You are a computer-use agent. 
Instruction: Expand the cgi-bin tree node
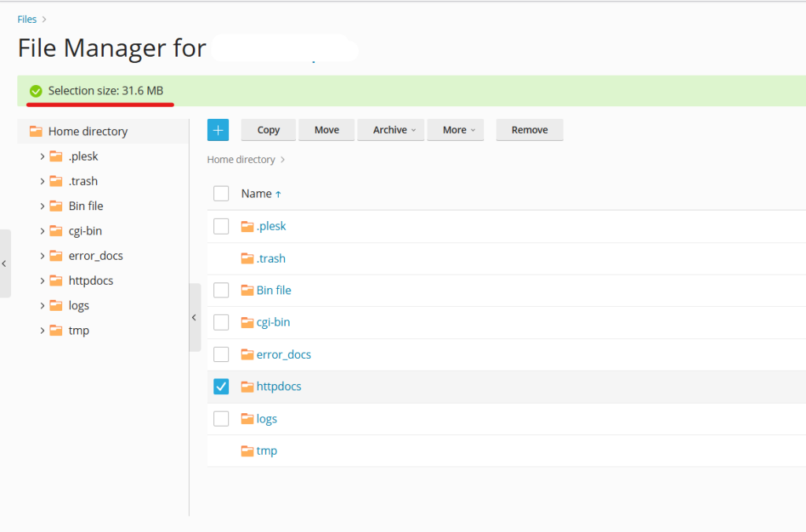[43, 231]
